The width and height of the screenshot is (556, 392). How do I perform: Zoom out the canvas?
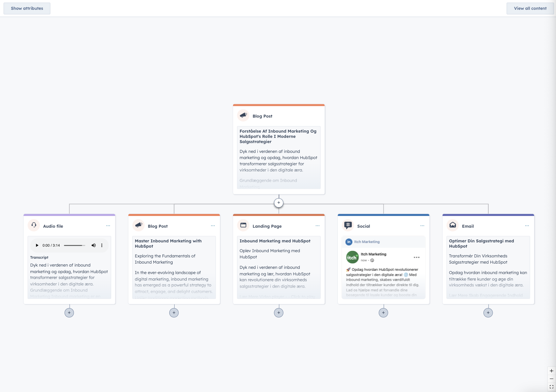pyautogui.click(x=551, y=379)
